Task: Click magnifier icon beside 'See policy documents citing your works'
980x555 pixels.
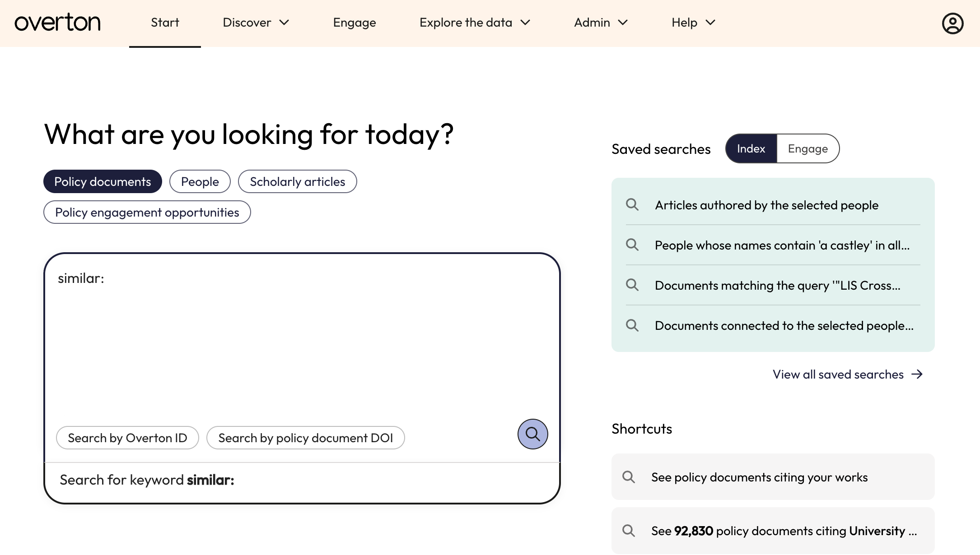Action: coord(629,477)
